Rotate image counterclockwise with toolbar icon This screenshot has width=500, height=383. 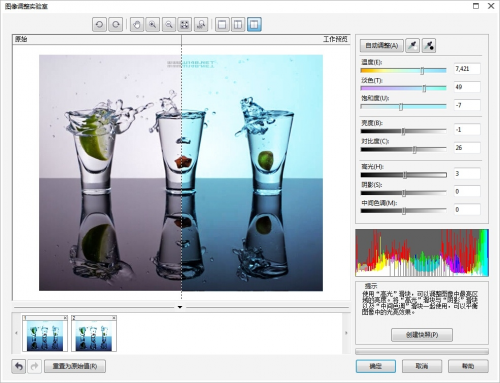point(99,24)
